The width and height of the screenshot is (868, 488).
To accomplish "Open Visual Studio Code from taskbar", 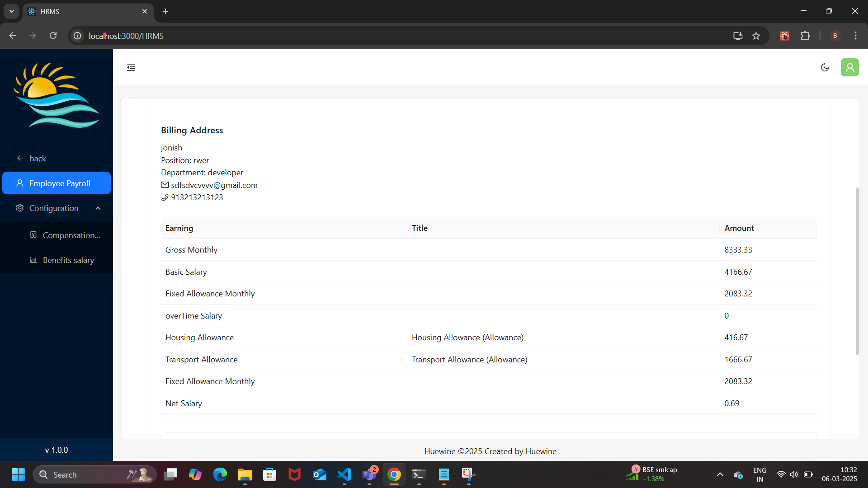I will click(344, 474).
